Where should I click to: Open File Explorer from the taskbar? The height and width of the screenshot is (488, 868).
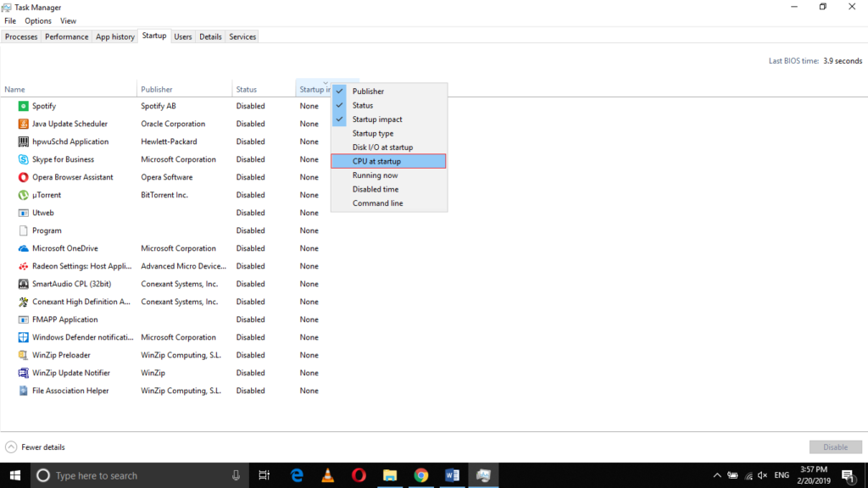(390, 475)
